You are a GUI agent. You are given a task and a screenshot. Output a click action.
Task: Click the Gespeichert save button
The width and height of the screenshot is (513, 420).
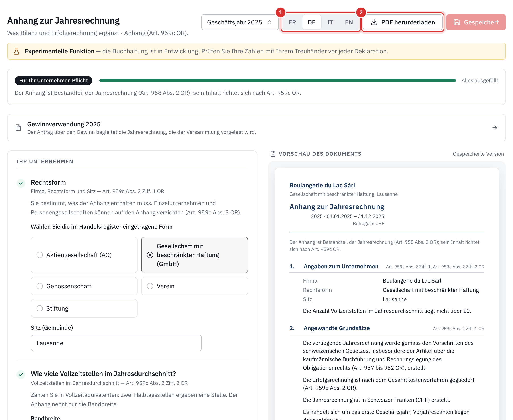(x=476, y=22)
